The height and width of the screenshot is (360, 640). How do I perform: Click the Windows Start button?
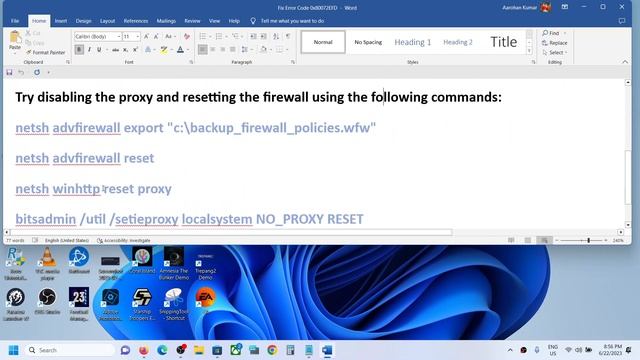pos(13,350)
